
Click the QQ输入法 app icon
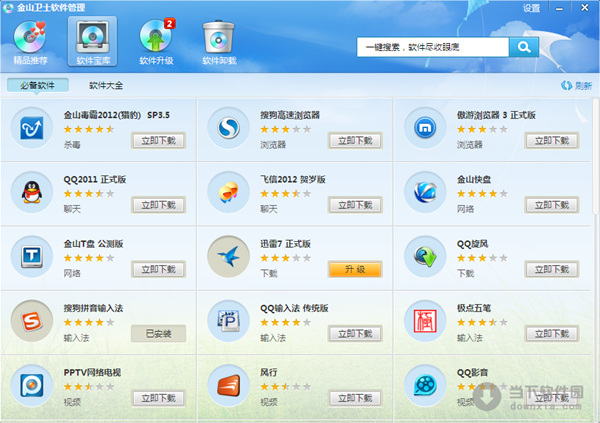click(228, 321)
